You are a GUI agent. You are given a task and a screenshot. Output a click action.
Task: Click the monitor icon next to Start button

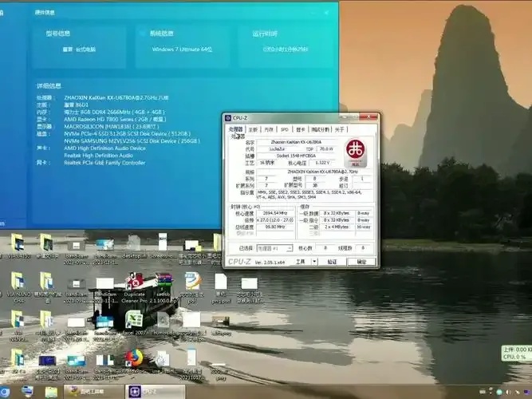tap(27, 392)
